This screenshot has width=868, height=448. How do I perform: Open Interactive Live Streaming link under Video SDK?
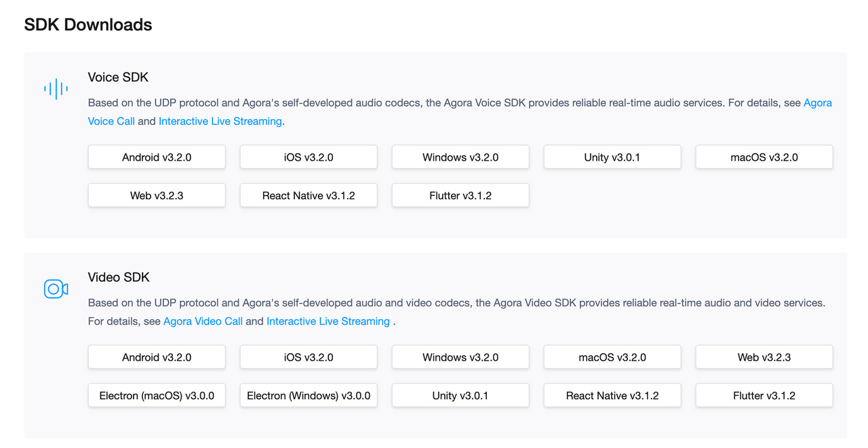pyautogui.click(x=328, y=321)
